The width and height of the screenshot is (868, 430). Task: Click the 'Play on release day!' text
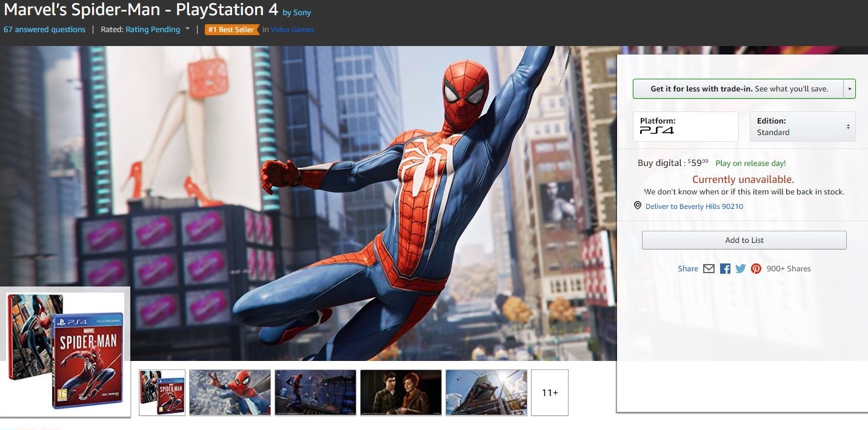point(750,164)
